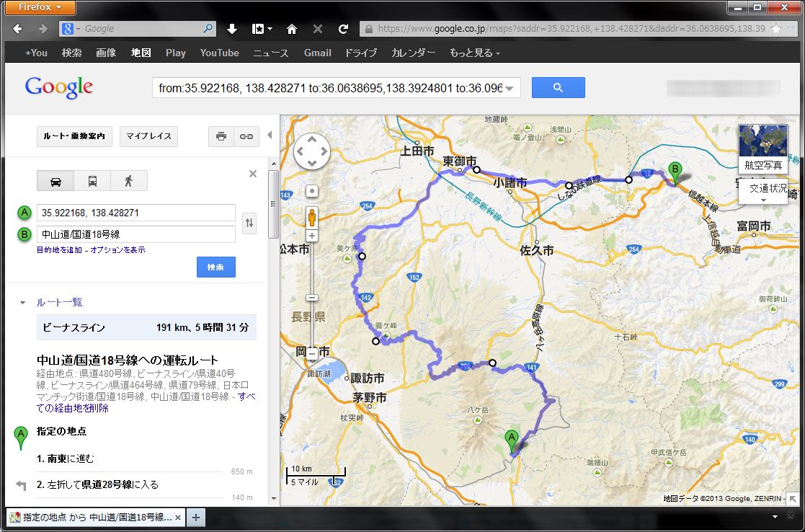
Task: Open a new tab with the plus button
Action: pyautogui.click(x=195, y=517)
